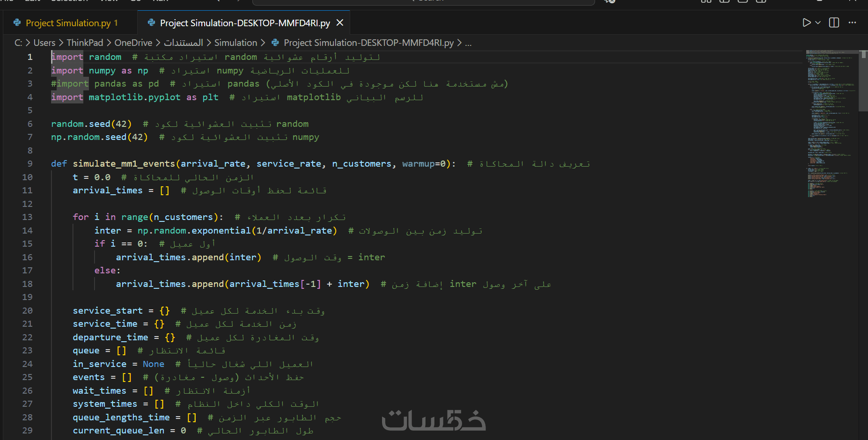
Task: Click line number 9 in the gutter
Action: coord(30,164)
